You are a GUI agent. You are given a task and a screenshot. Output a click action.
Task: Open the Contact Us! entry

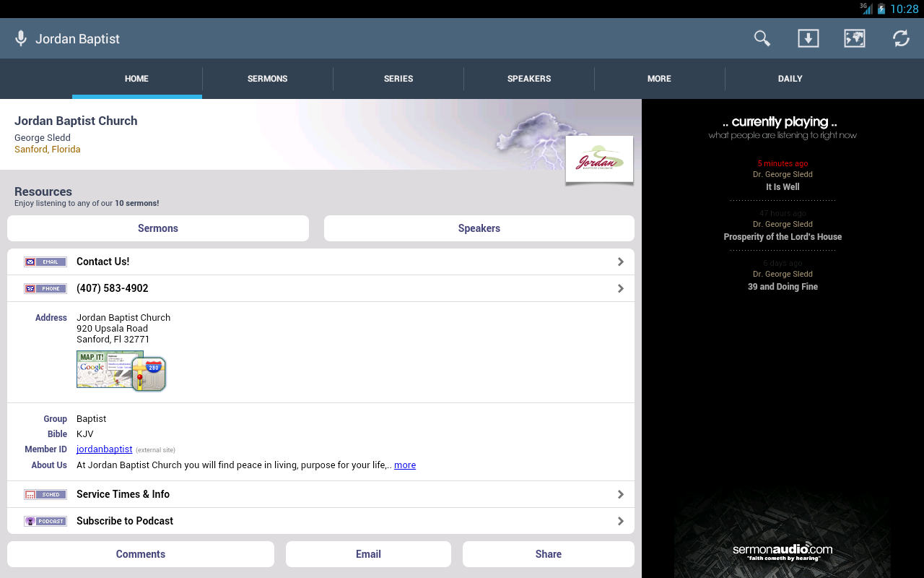[x=321, y=262]
